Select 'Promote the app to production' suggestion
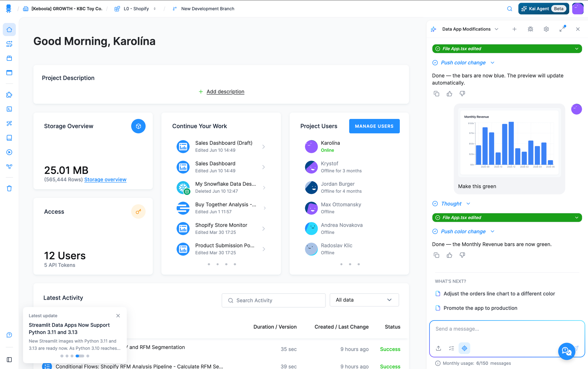The height and width of the screenshot is (369, 588). point(480,308)
